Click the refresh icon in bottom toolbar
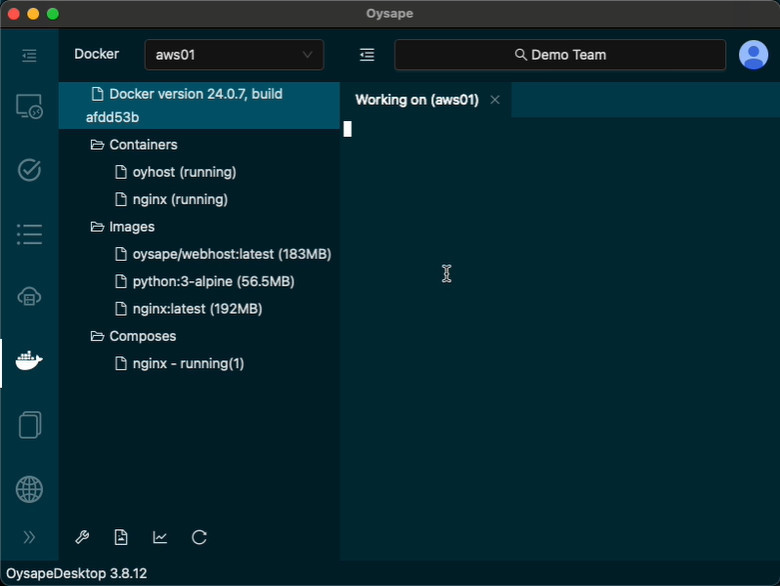The image size is (780, 586). 199,538
